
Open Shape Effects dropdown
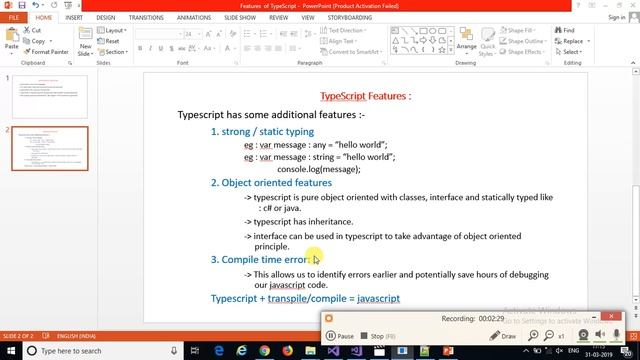(x=522, y=52)
